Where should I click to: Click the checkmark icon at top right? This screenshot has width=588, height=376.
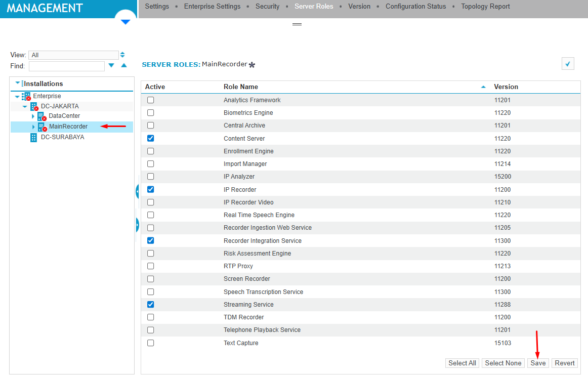click(568, 64)
